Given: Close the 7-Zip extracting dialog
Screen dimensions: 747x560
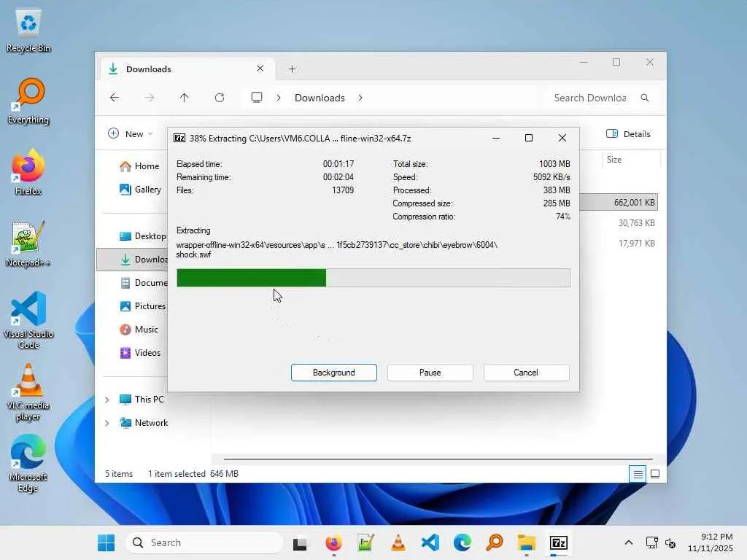Looking at the screenshot, I should tap(562, 138).
